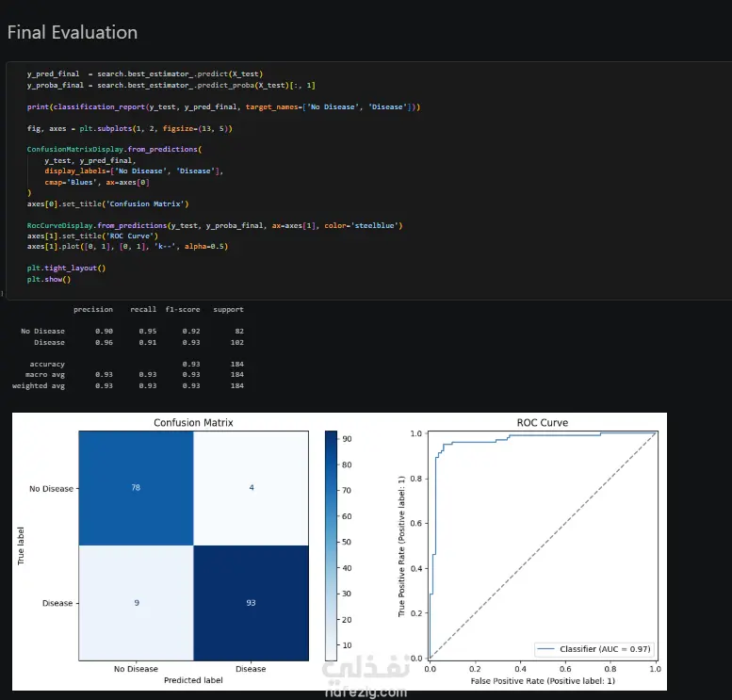Click the Predicted label axis title
The height and width of the screenshot is (700, 732).
point(193,680)
